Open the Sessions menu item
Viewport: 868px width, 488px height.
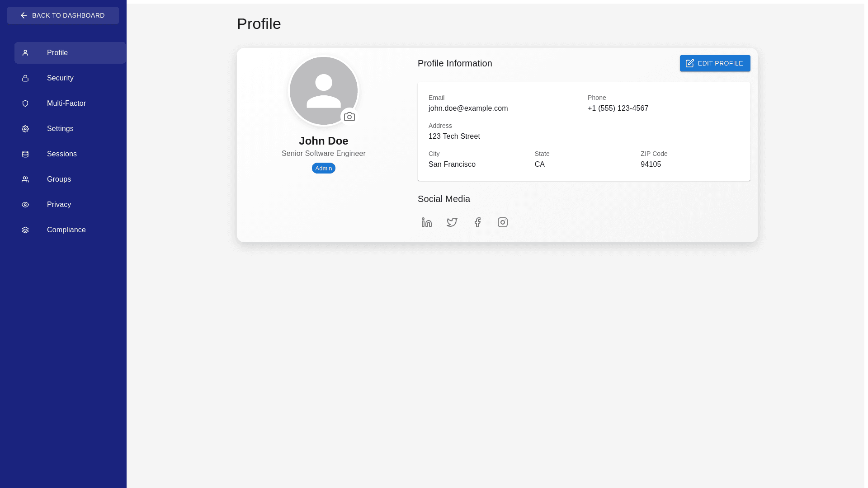click(62, 154)
